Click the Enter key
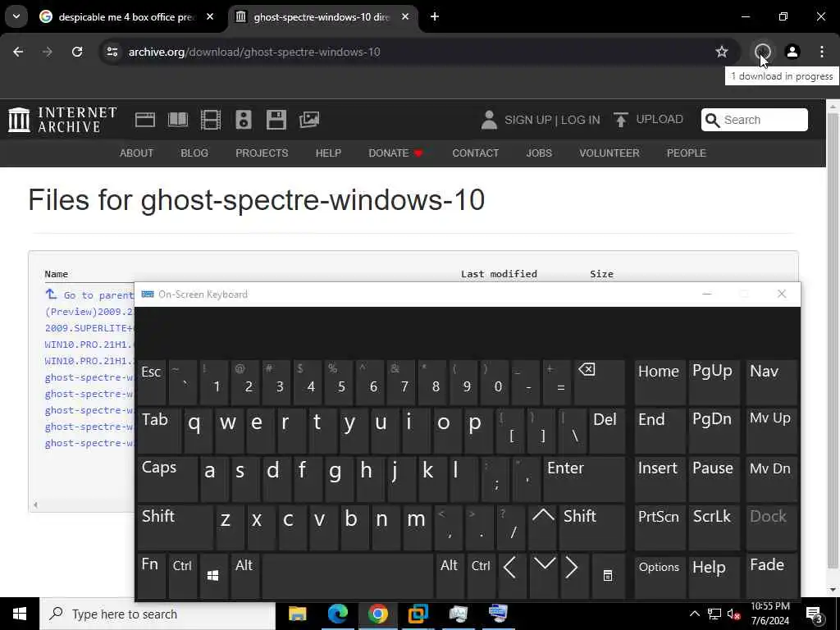The width and height of the screenshot is (840, 630). coord(584,479)
